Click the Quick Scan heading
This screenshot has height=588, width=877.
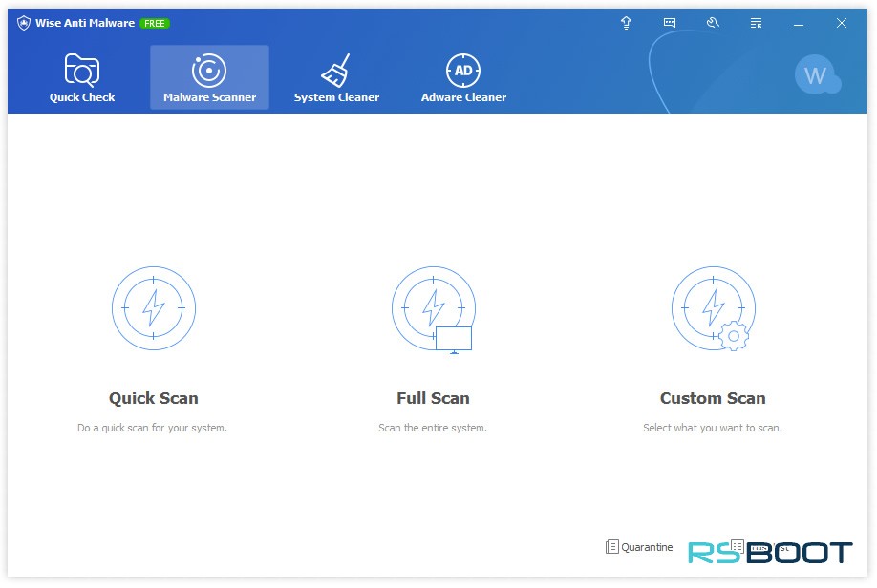point(153,398)
